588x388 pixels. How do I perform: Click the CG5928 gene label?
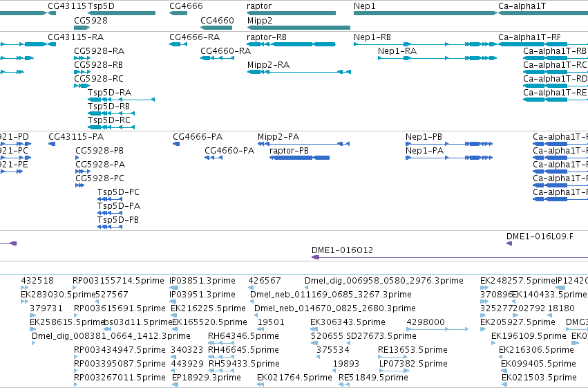point(91,20)
